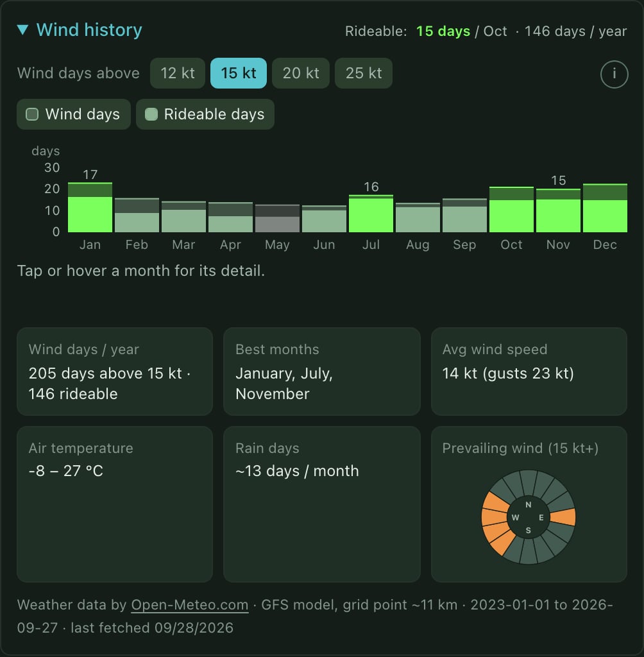Click the February bar in the chart
Viewport: 644px width, 657px height.
[137, 215]
